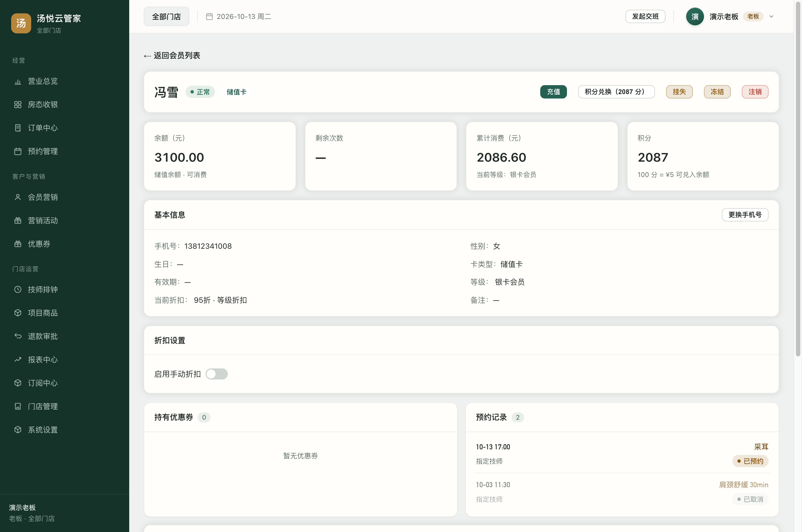
Task: Click the 项目商品 box icon
Action: tap(18, 313)
